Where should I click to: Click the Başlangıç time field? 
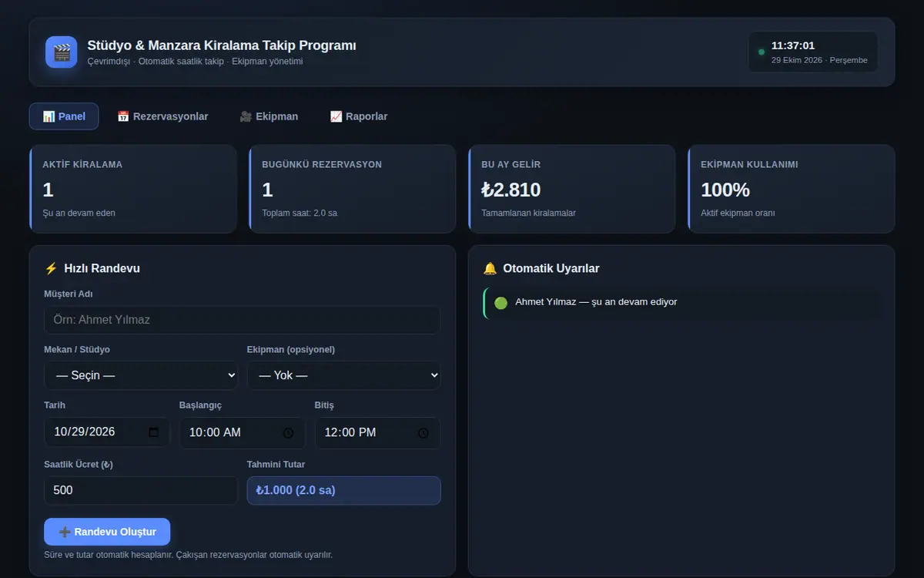pyautogui.click(x=242, y=432)
